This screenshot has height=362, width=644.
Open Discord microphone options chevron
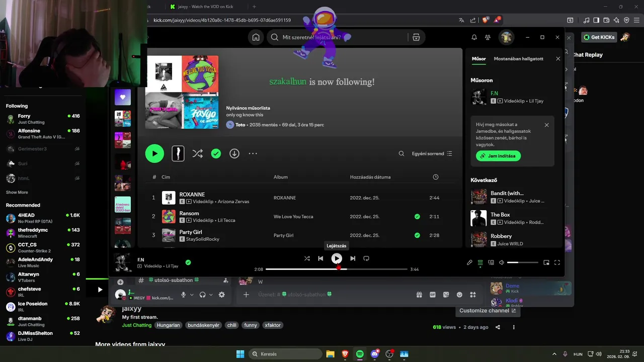point(192,295)
